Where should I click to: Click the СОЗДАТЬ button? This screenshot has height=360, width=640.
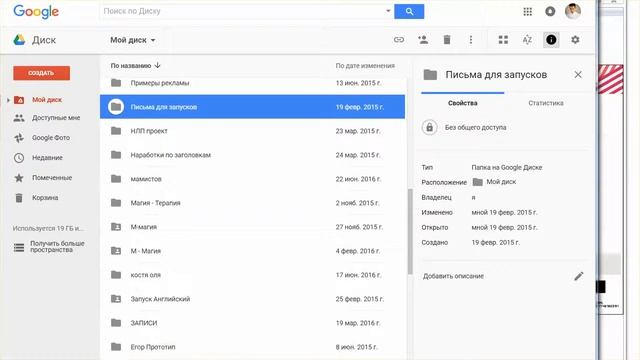pyautogui.click(x=41, y=73)
